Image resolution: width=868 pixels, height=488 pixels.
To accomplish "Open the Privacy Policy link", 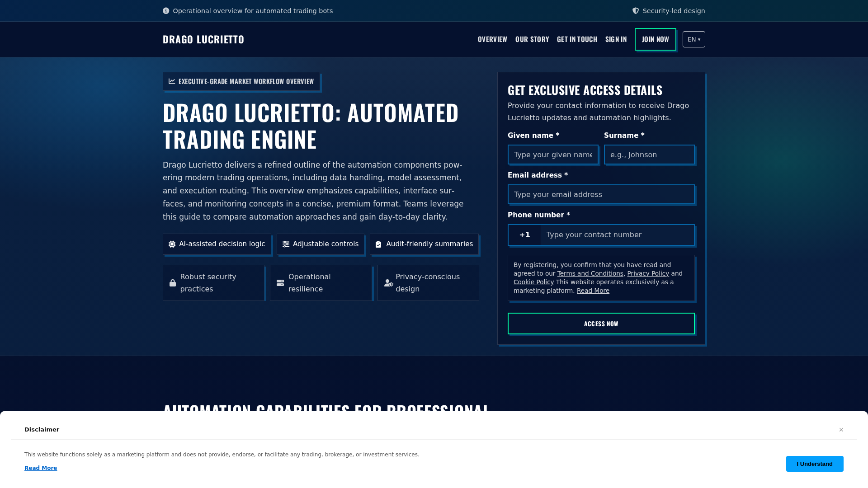I will [648, 273].
